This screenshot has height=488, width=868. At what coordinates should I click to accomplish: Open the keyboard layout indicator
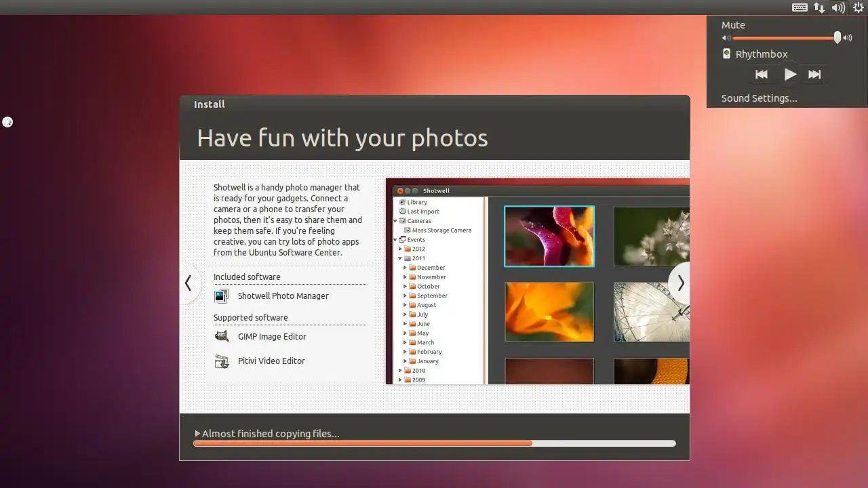(800, 7)
